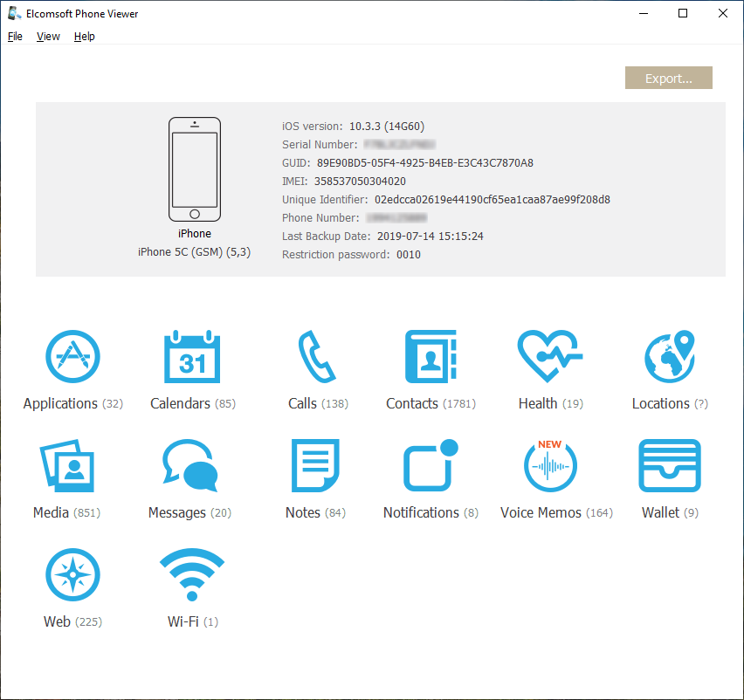Click the IMEI value 358537050304020
The width and height of the screenshot is (744, 700).
pos(360,182)
